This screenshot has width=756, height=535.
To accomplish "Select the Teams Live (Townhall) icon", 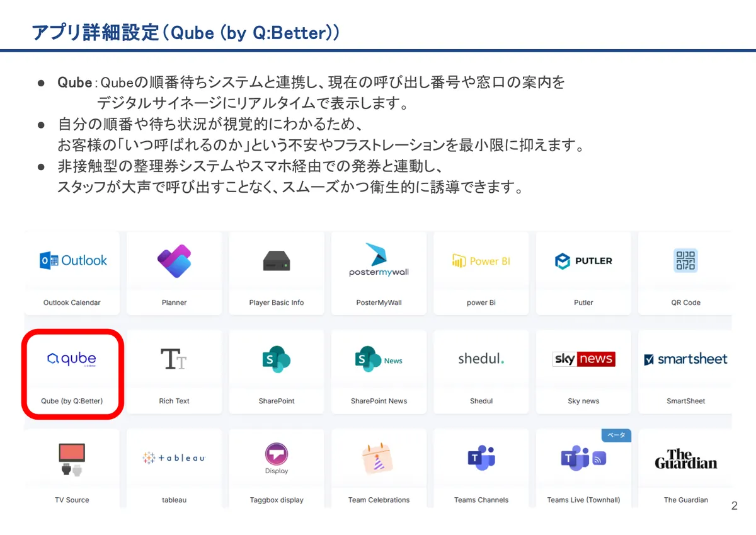I will 583,458.
